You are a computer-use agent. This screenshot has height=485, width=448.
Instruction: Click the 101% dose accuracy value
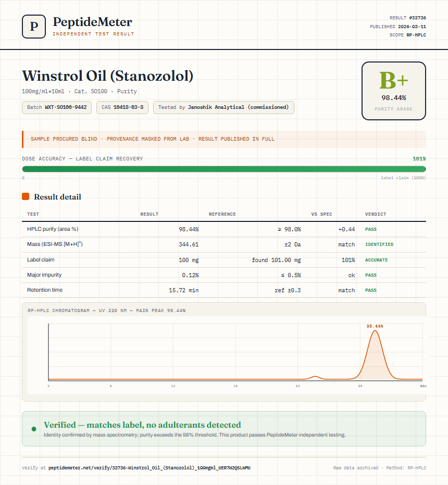[x=419, y=159]
